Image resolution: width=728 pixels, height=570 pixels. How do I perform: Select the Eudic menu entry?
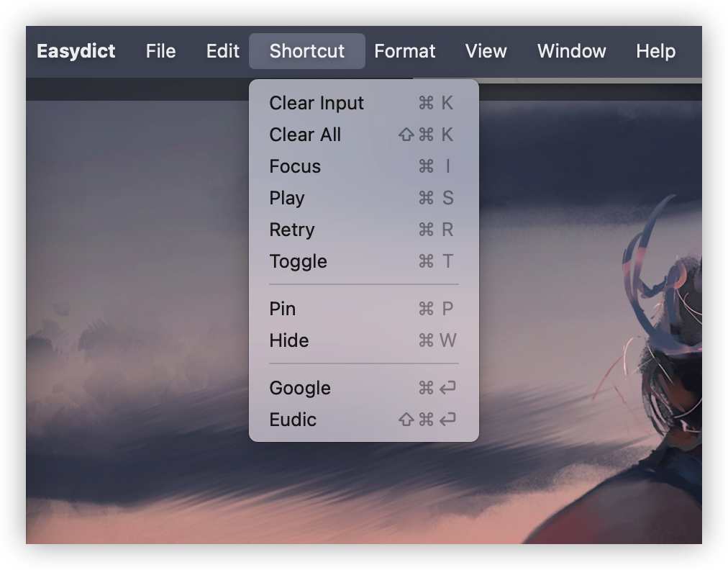point(364,420)
